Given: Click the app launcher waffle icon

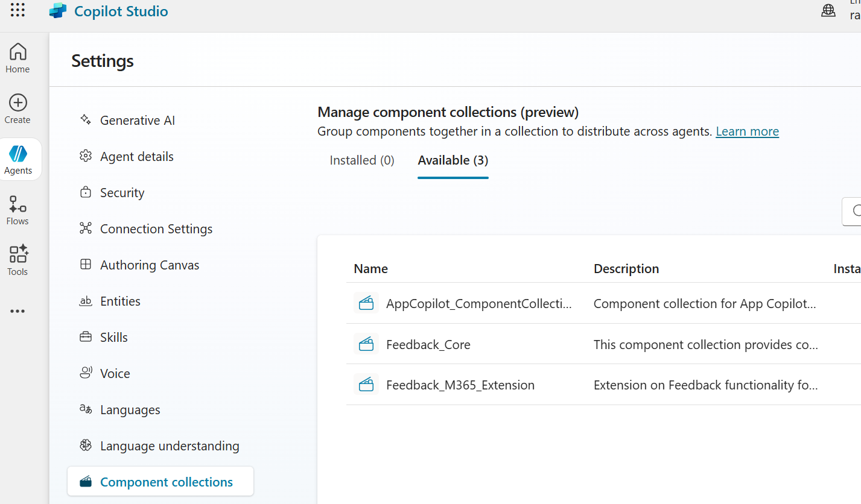Looking at the screenshot, I should click(x=17, y=10).
